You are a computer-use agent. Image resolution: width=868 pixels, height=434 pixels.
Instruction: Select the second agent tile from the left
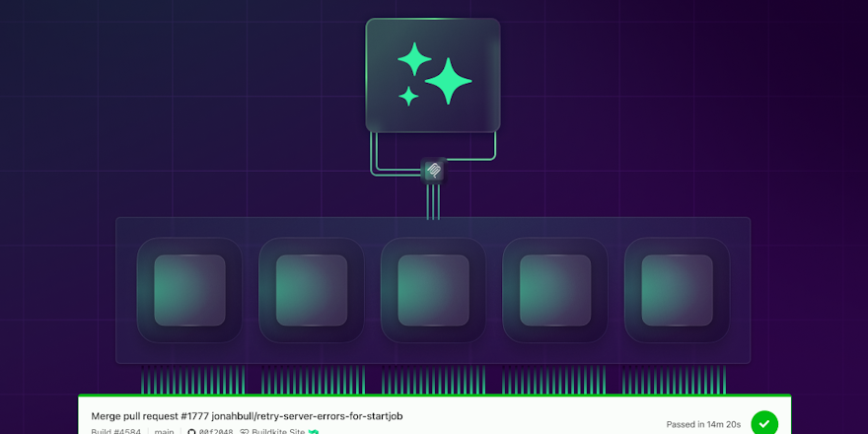(x=312, y=290)
